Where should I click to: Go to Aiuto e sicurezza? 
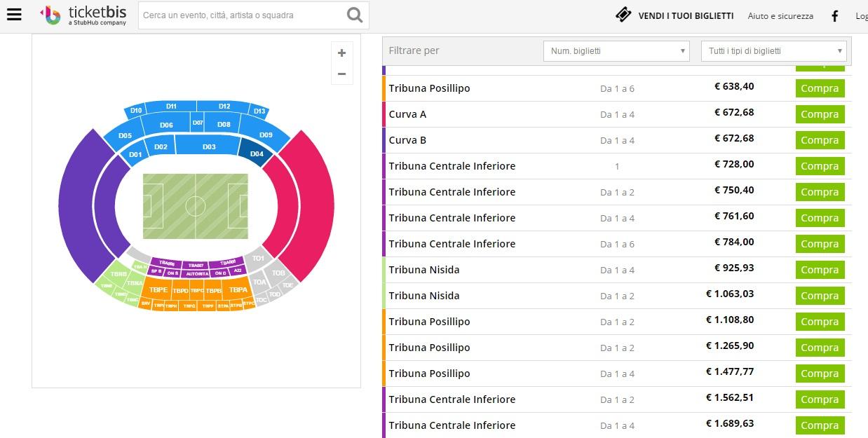(x=780, y=15)
